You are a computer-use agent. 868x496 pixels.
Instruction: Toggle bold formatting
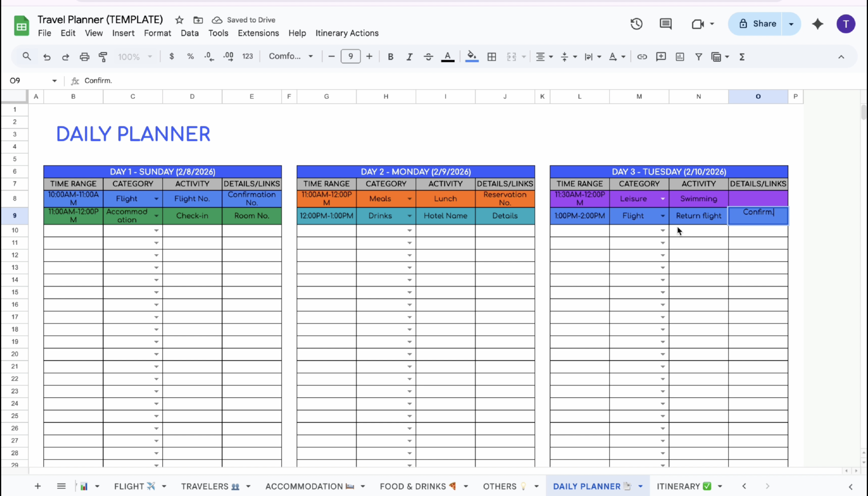pos(390,57)
